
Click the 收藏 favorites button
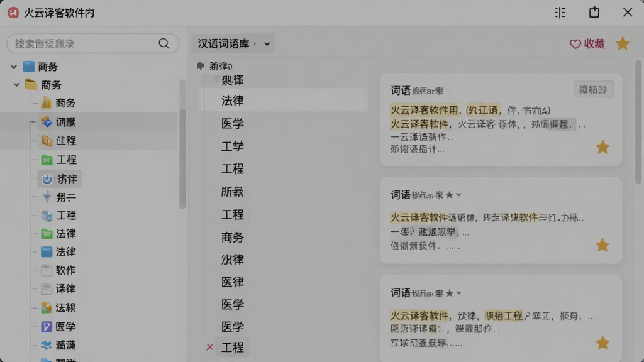[x=587, y=44]
